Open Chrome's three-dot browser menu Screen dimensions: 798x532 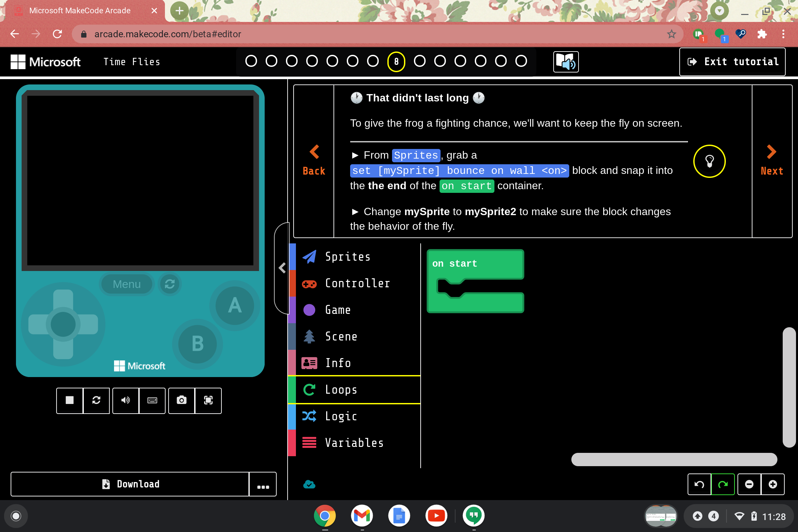(x=783, y=34)
